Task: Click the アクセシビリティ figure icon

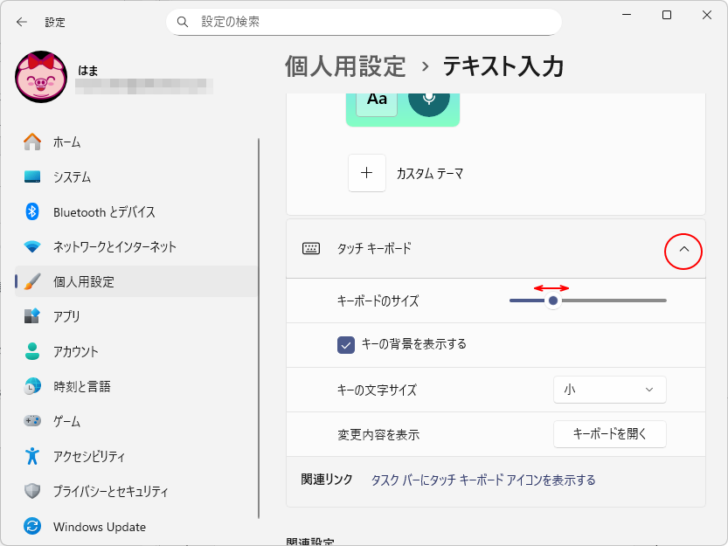Action: 32,456
